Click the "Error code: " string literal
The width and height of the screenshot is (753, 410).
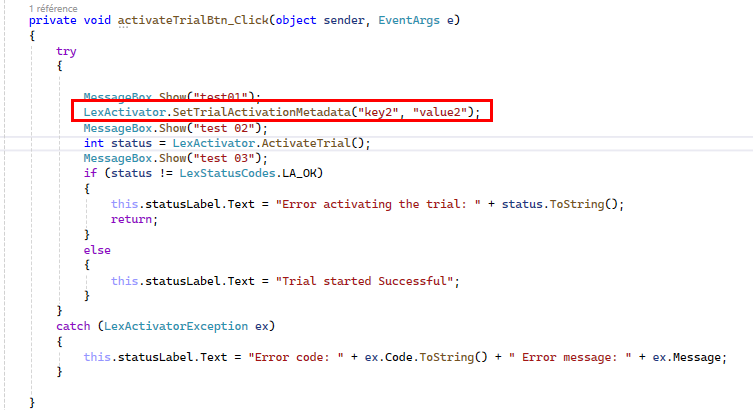pos(296,357)
